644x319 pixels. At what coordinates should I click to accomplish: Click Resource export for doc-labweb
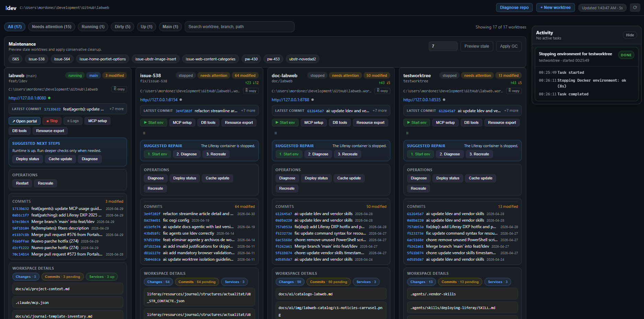370,122
